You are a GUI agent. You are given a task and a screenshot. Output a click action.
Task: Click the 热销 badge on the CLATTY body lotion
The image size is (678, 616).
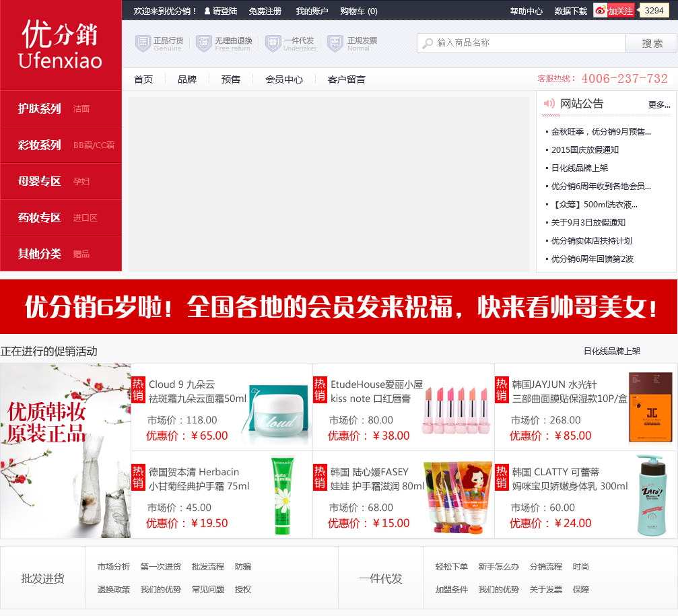coord(502,477)
